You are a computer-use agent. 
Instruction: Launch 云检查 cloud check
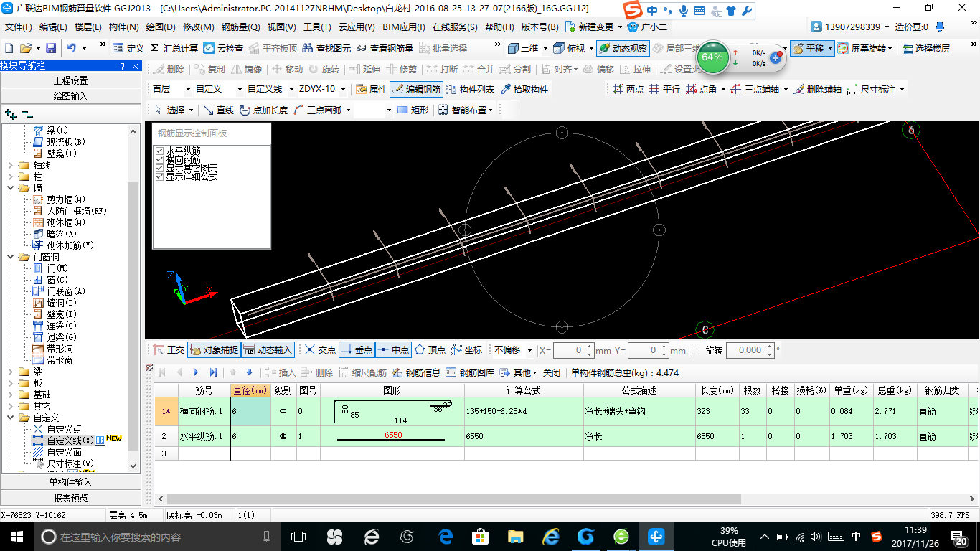click(x=223, y=48)
